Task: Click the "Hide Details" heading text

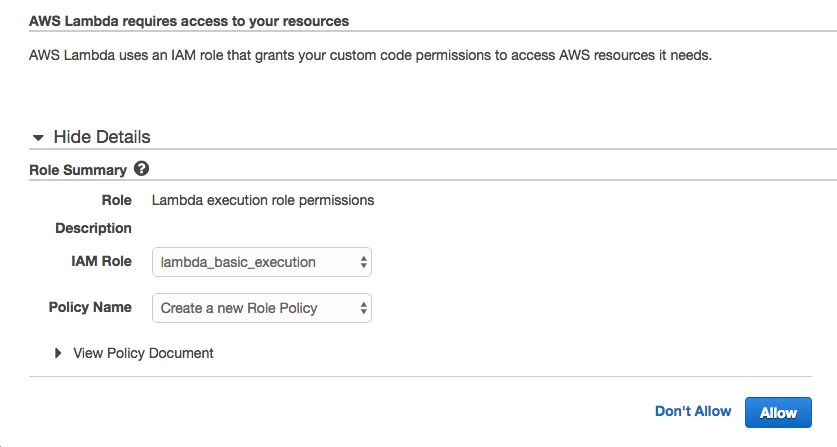Action: click(x=102, y=137)
